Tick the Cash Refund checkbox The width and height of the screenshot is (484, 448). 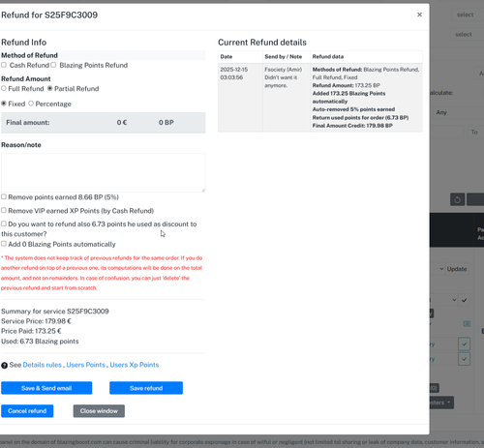click(x=4, y=65)
